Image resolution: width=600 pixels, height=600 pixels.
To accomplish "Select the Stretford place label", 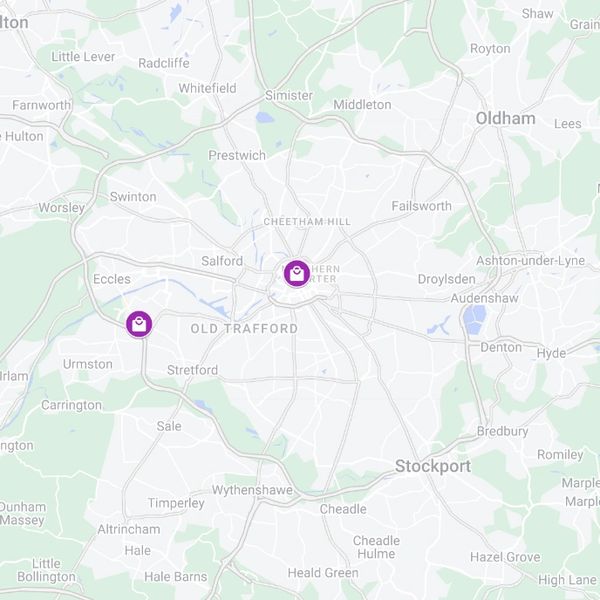I will coord(192,370).
